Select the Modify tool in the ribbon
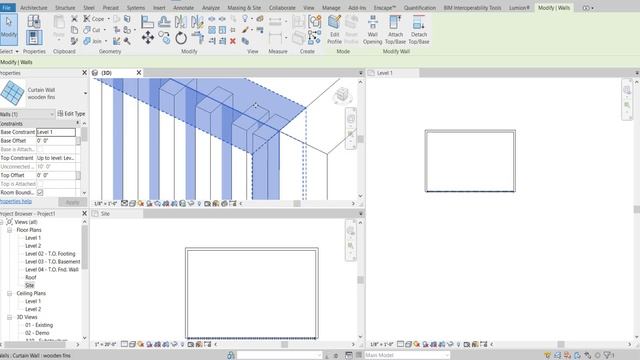 (9, 29)
